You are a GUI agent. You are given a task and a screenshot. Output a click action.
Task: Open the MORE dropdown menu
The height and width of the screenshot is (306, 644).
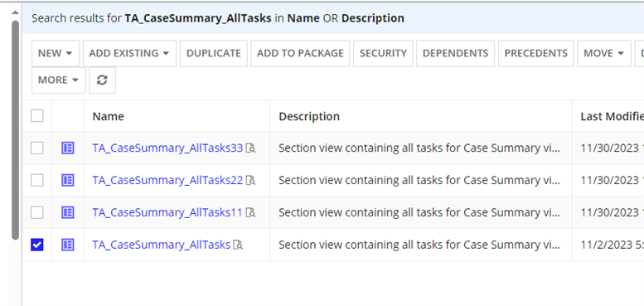click(58, 80)
